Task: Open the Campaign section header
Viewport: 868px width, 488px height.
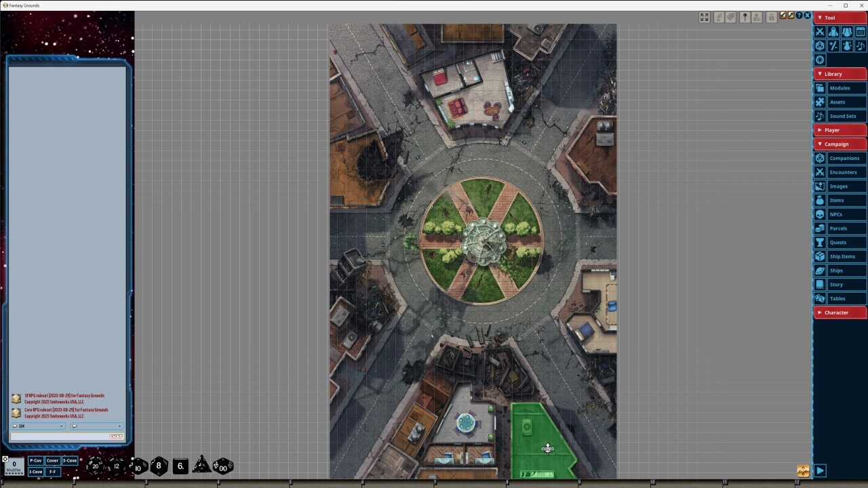Action: pyautogui.click(x=837, y=144)
